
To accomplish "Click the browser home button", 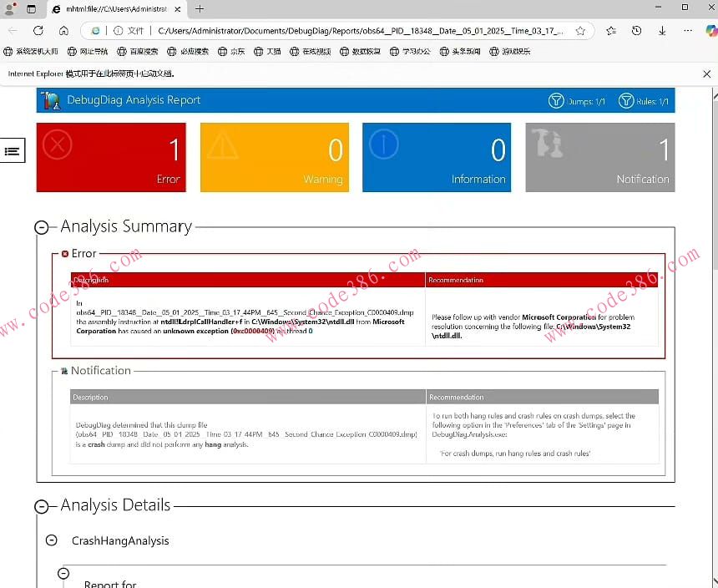I will click(x=63, y=31).
